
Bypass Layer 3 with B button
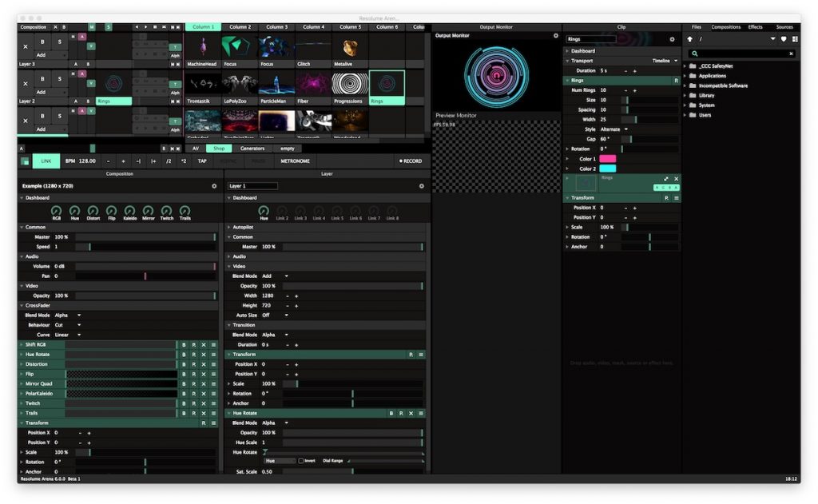pyautogui.click(x=42, y=42)
